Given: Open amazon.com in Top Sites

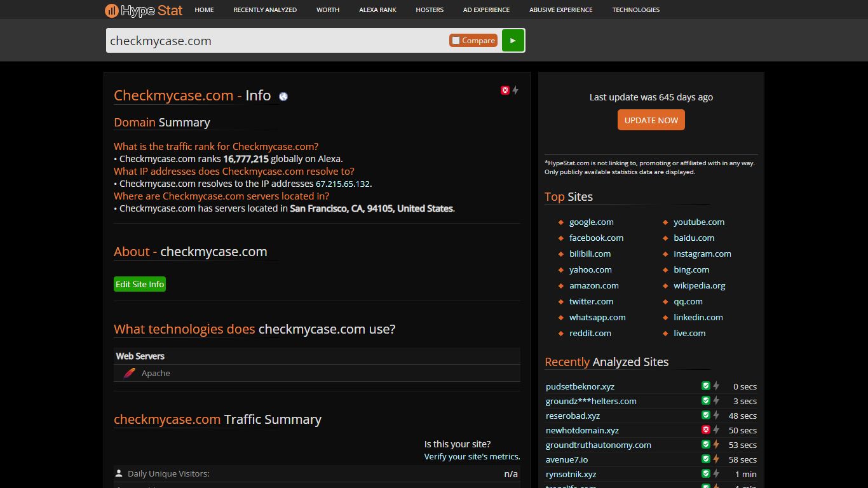Looking at the screenshot, I should 594,285.
